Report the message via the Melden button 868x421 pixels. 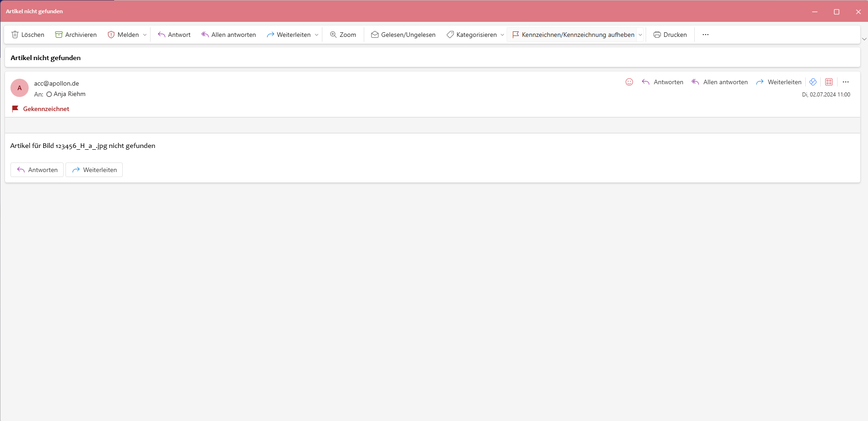[123, 35]
